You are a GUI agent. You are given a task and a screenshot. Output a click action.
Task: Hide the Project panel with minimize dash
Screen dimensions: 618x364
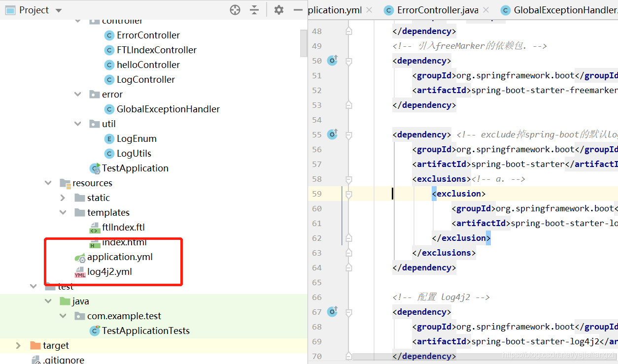click(x=298, y=10)
